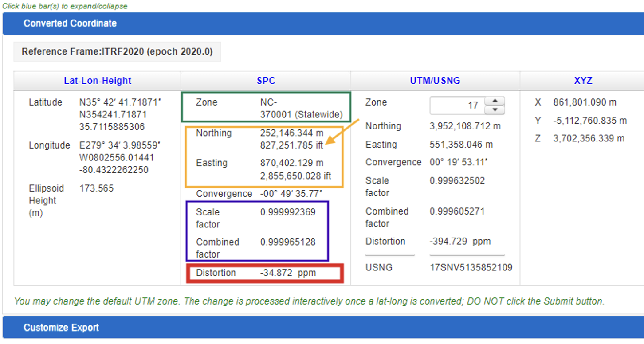Image resolution: width=644 pixels, height=344 pixels.
Task: Collapse the Converted Coordinate blue bar
Action: coord(70,23)
